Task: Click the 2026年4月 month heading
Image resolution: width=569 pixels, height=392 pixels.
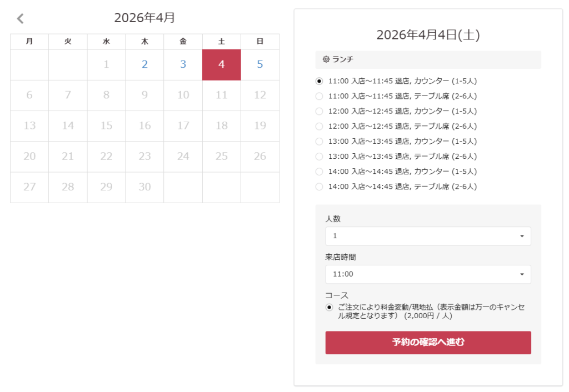Action: point(144,18)
